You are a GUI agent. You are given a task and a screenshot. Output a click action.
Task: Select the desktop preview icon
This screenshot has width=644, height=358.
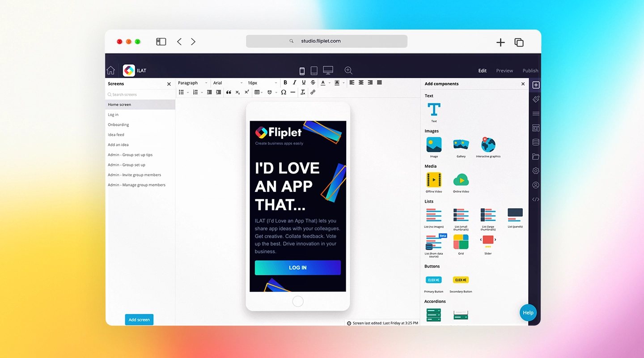(328, 70)
